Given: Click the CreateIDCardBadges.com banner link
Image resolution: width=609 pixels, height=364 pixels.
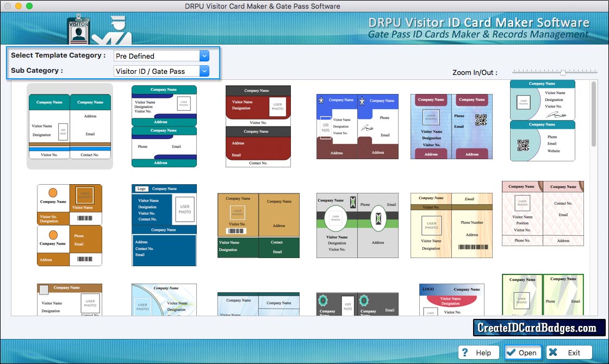Looking at the screenshot, I should point(539,328).
